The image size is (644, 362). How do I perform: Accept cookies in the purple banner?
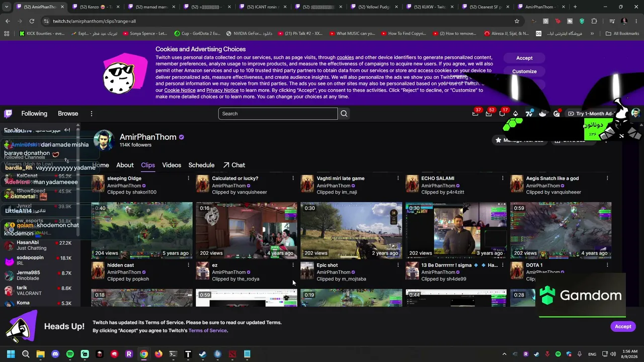pos(524,58)
